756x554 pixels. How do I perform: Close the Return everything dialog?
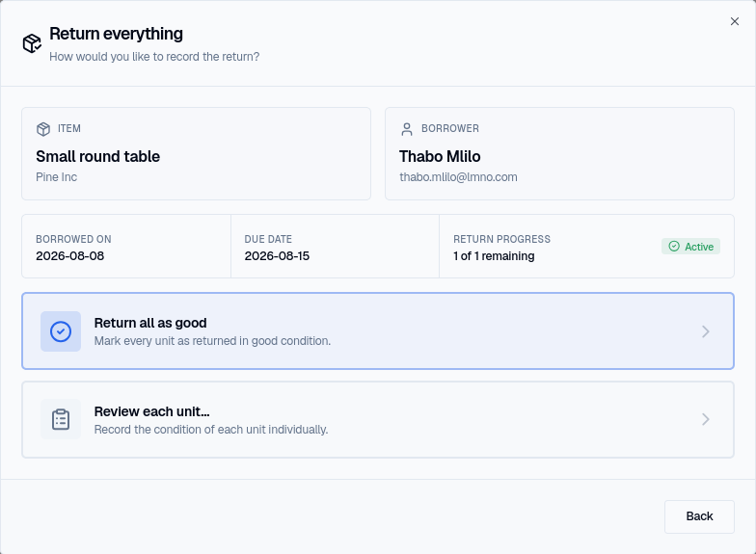[735, 21]
